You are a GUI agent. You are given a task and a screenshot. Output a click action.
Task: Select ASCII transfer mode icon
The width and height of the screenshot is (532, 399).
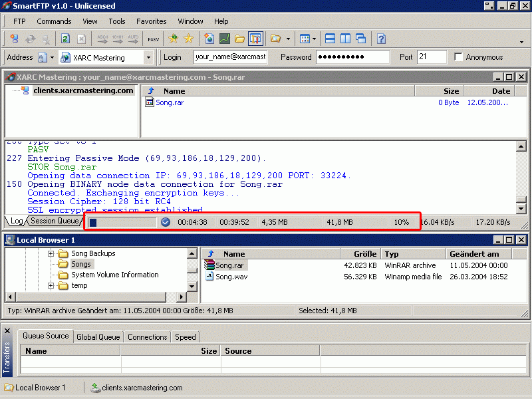[x=102, y=39]
